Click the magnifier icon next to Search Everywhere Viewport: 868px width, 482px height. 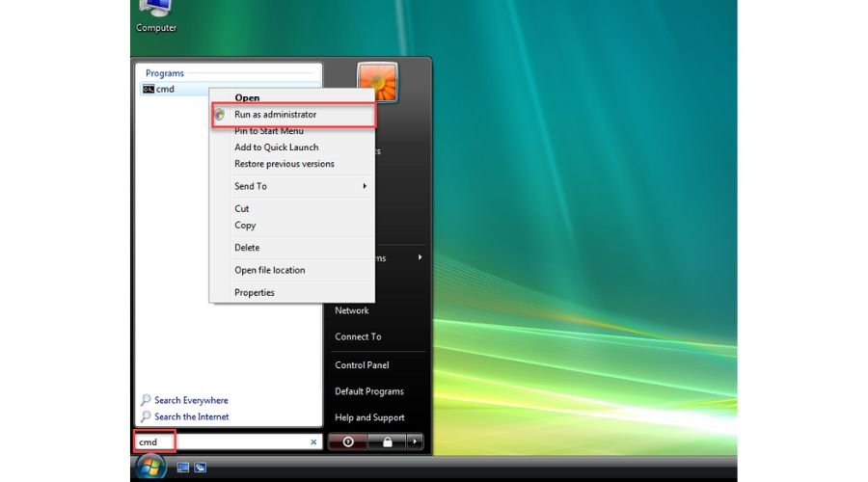click(146, 399)
